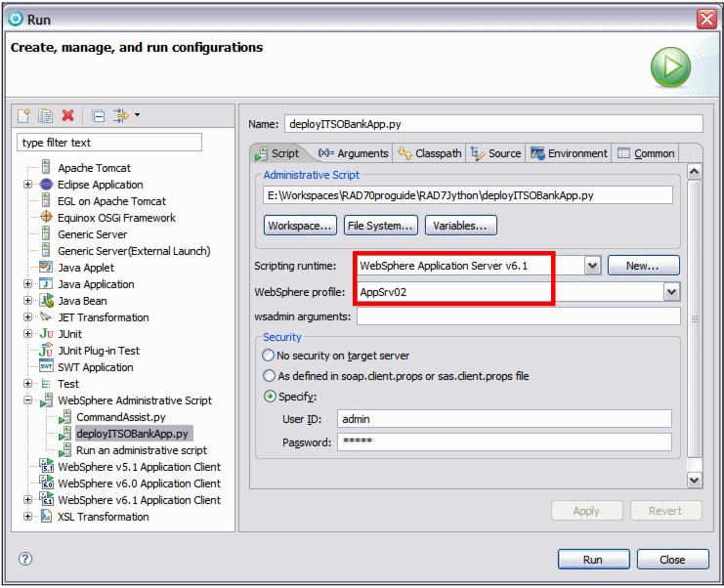Select Run an administrative script item
Screen dimensions: 724x588
pos(142,450)
